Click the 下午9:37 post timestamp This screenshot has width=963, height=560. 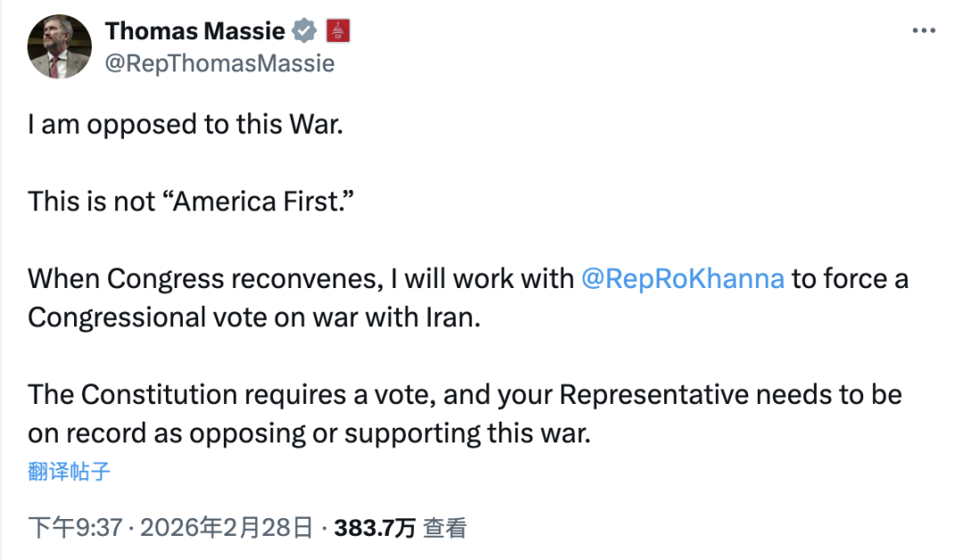[x=74, y=528]
